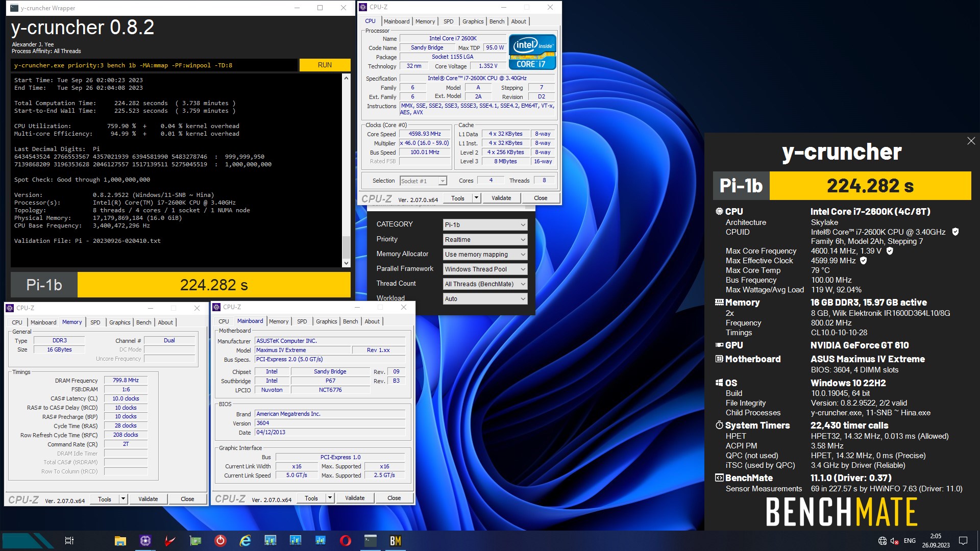The image size is (980, 551).
Task: Click the Validation File line in y-cruncher output
Action: (x=87, y=241)
